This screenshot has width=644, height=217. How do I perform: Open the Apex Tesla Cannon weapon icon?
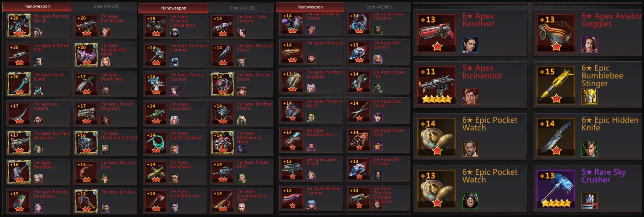click(222, 26)
